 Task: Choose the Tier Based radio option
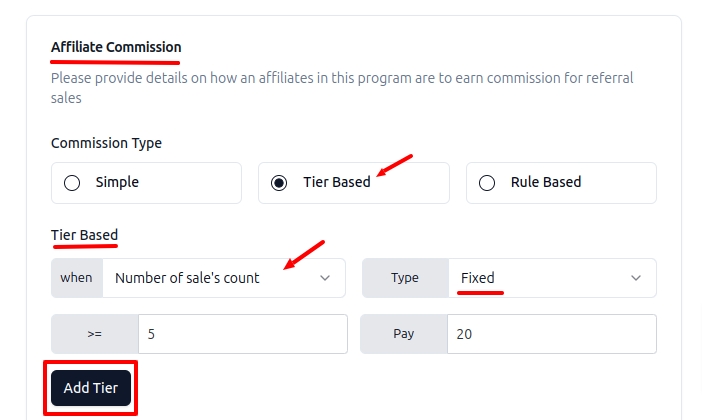(280, 183)
